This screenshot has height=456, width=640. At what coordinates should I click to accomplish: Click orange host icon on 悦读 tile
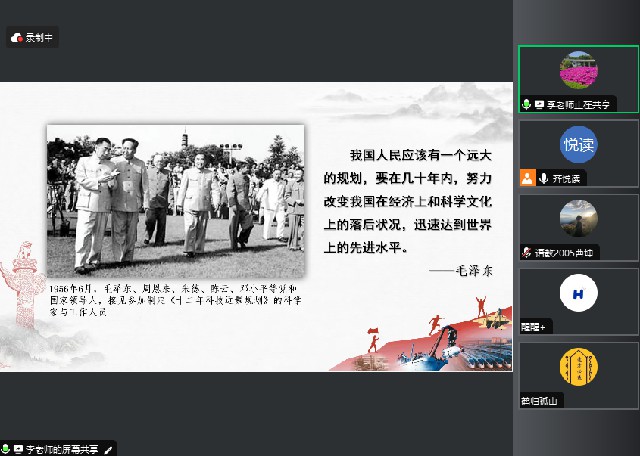click(527, 178)
